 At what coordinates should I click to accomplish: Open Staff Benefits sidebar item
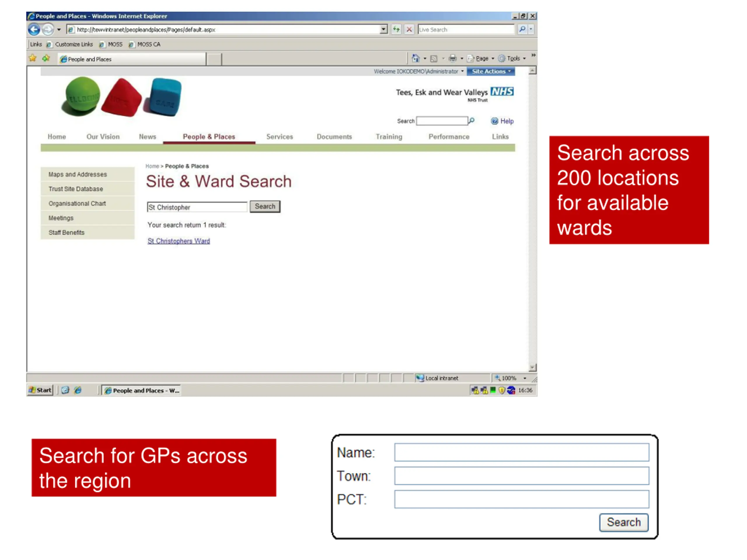point(88,232)
